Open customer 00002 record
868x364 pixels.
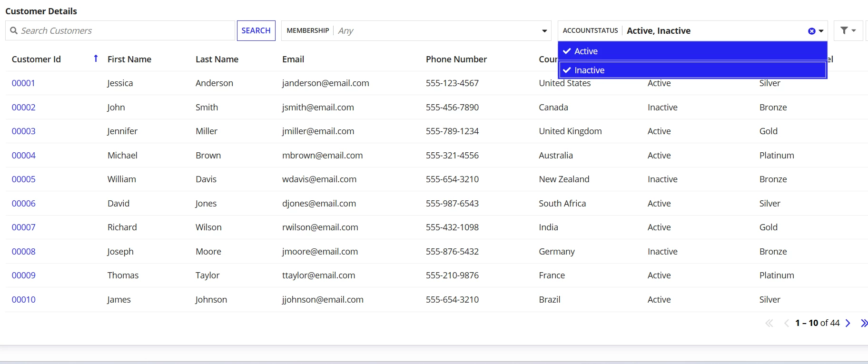(x=23, y=107)
